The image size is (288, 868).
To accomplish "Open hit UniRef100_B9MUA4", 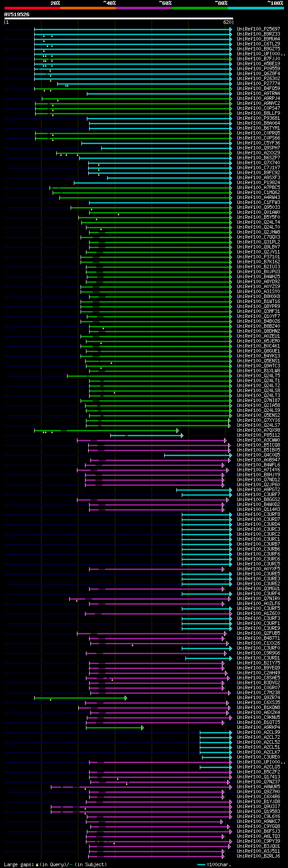I will (258, 39).
